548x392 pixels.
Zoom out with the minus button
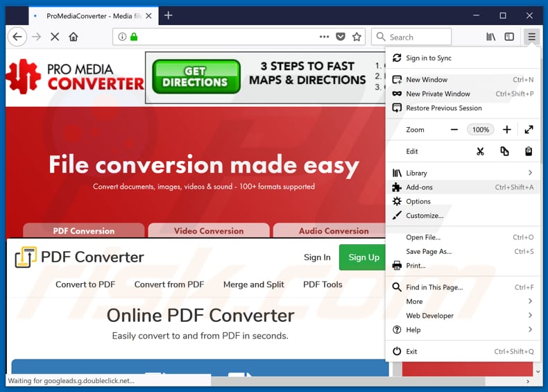tap(454, 130)
